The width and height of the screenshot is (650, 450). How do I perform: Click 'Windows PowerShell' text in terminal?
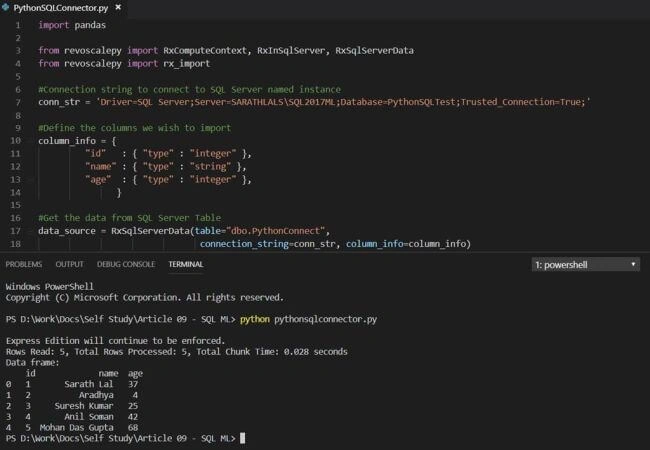50,286
